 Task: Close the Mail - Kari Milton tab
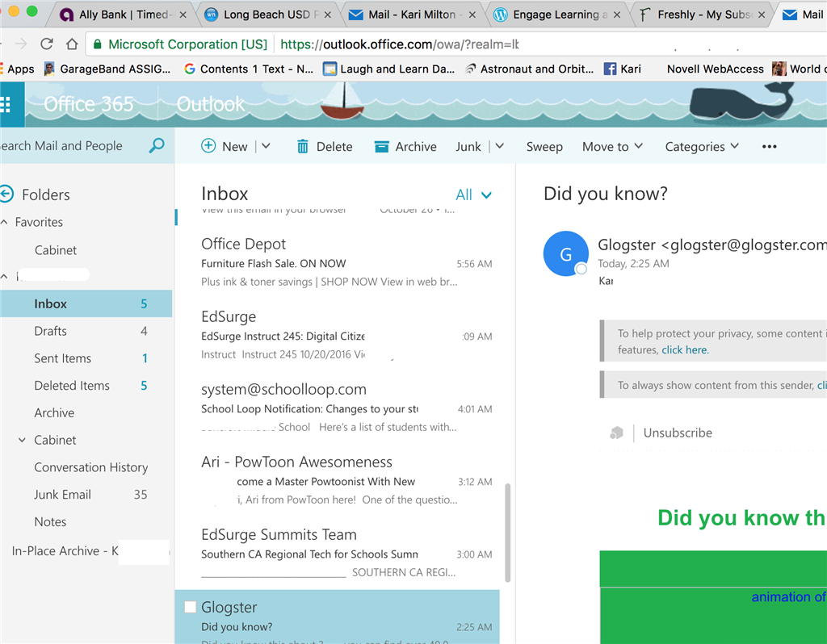pos(472,15)
